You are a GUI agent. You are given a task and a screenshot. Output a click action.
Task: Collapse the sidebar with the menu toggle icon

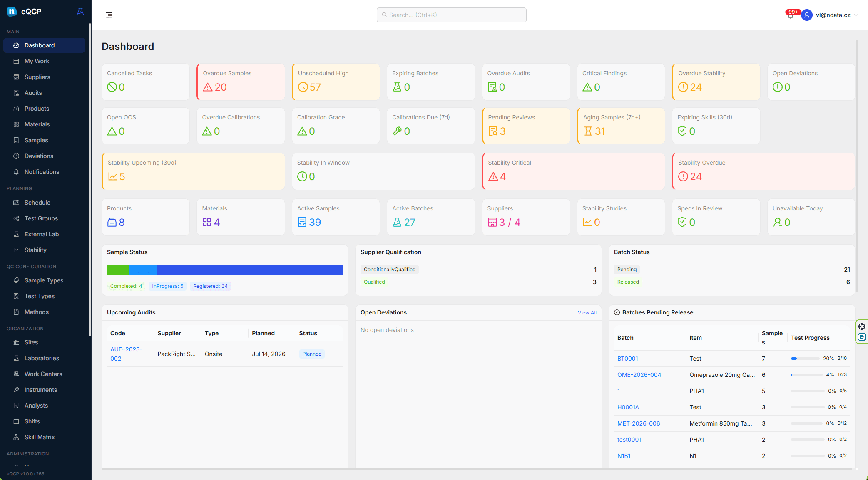109,15
